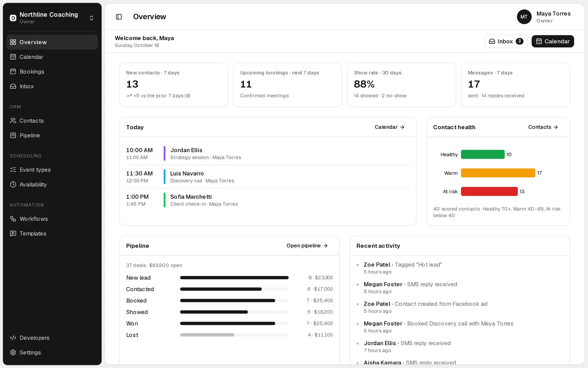
Task: Click the dark Calendar button
Action: (553, 41)
